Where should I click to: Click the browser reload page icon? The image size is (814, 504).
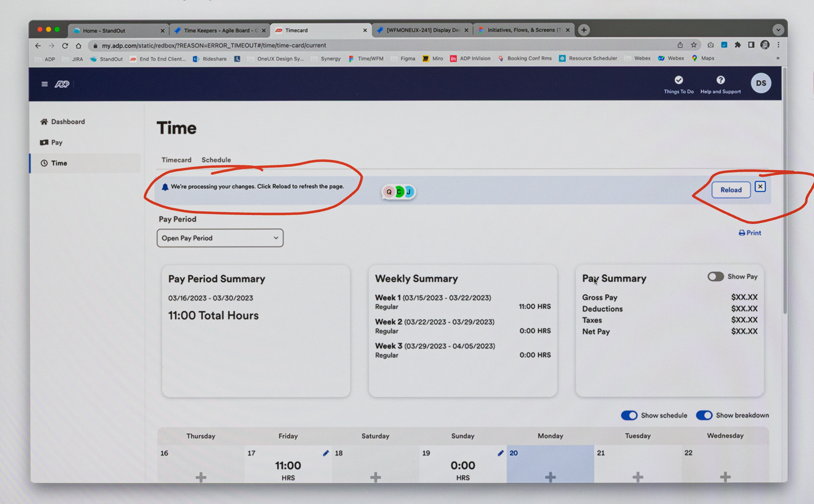65,46
